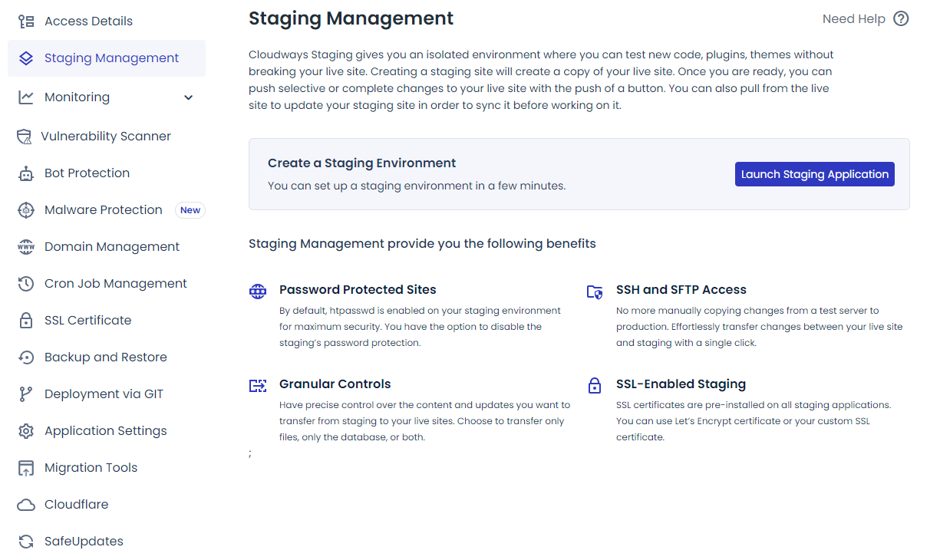Click the SSL Certificate padlock icon in sidebar
940x560 pixels.
pyautogui.click(x=26, y=321)
